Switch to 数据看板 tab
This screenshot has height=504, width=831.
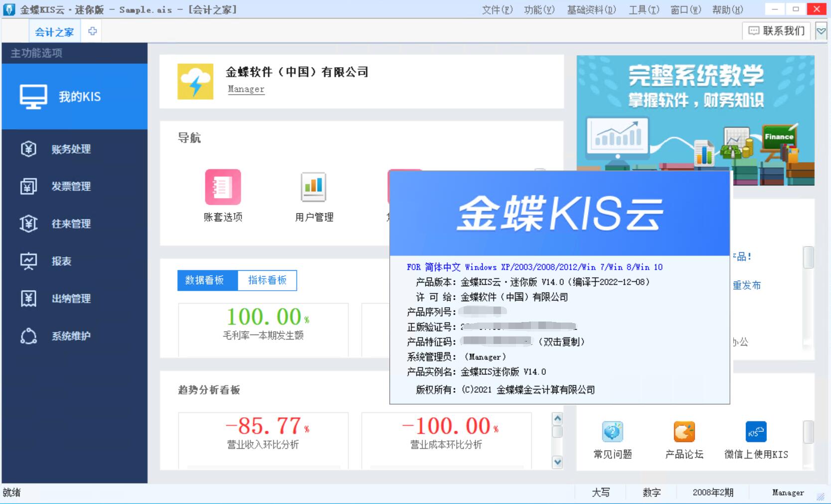pos(207,280)
